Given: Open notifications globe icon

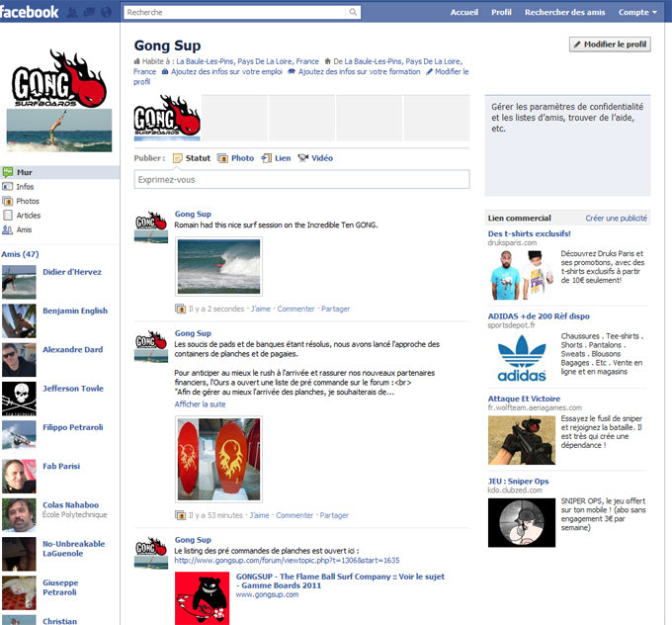Looking at the screenshot, I should tap(106, 12).
